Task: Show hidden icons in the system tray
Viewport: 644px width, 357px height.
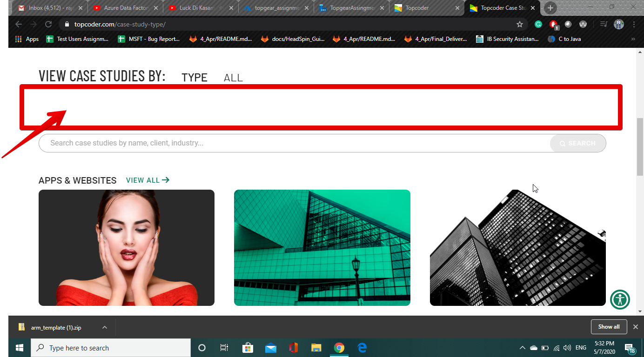Action: pos(522,347)
